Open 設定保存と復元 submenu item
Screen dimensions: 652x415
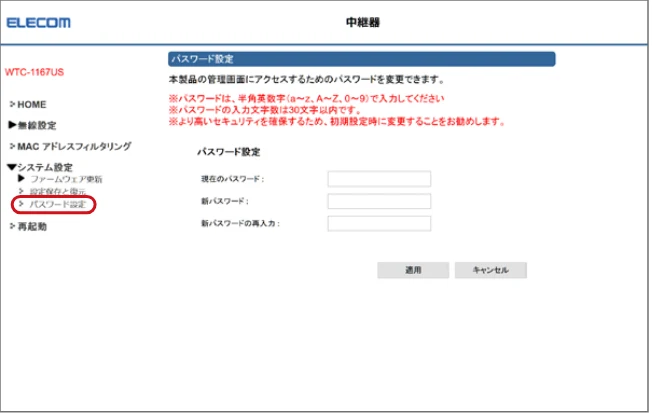pyautogui.click(x=57, y=192)
